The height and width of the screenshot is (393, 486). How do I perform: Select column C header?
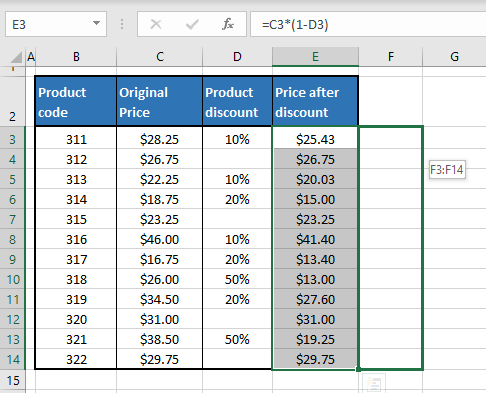[160, 57]
